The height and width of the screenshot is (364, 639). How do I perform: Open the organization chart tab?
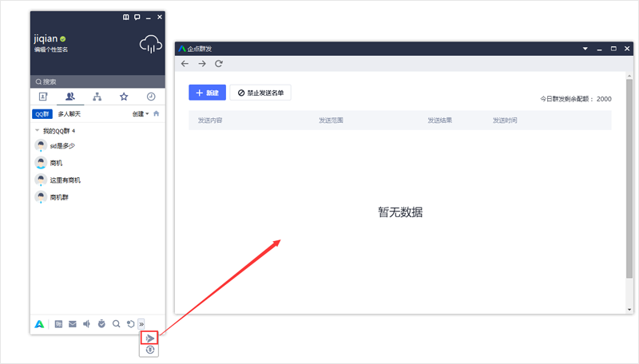(x=97, y=97)
